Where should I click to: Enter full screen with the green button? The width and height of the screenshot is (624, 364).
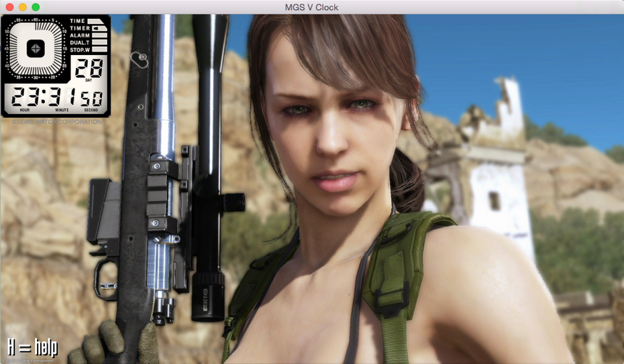pos(36,7)
